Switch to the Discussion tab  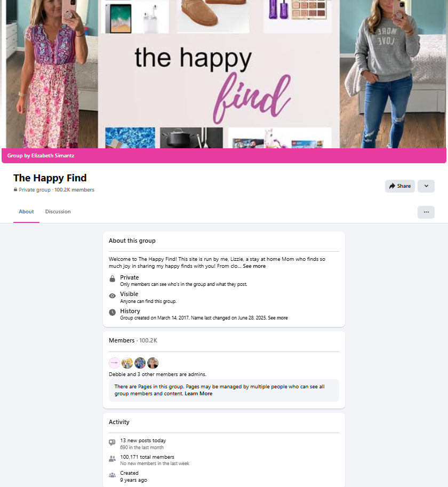coord(58,212)
